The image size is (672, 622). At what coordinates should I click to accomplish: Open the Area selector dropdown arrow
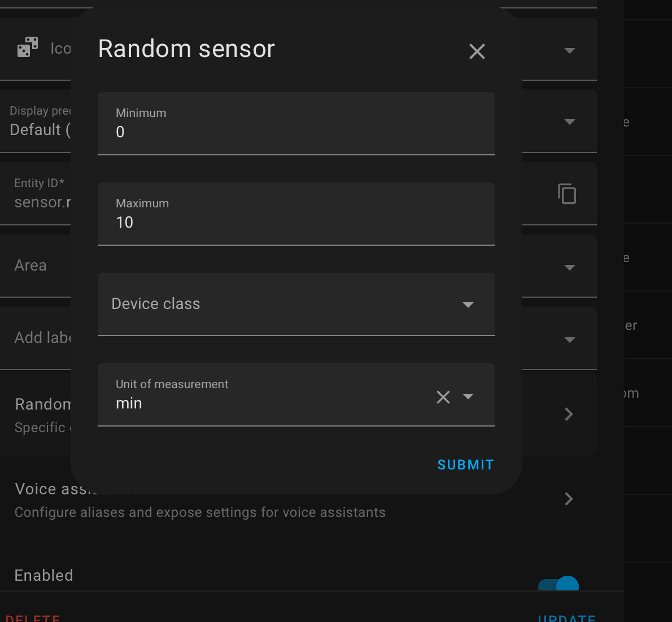click(570, 268)
